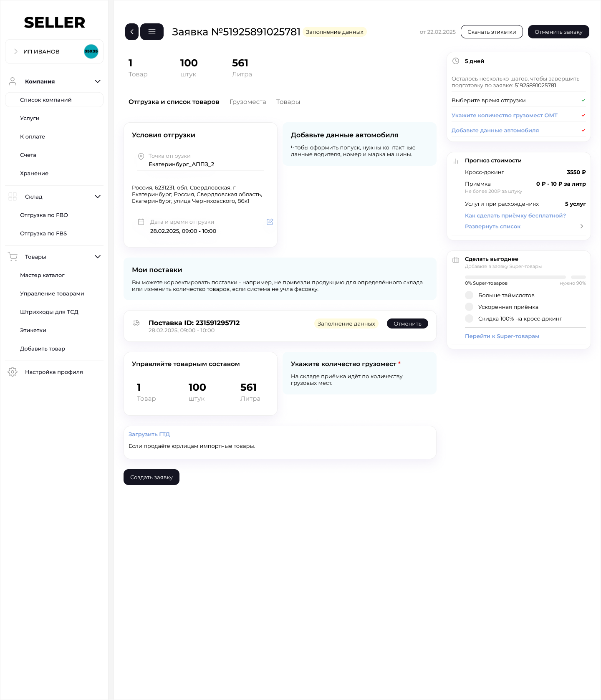Image resolution: width=601 pixels, height=700 pixels.
Task: Click Отменить заявку button
Action: click(558, 32)
